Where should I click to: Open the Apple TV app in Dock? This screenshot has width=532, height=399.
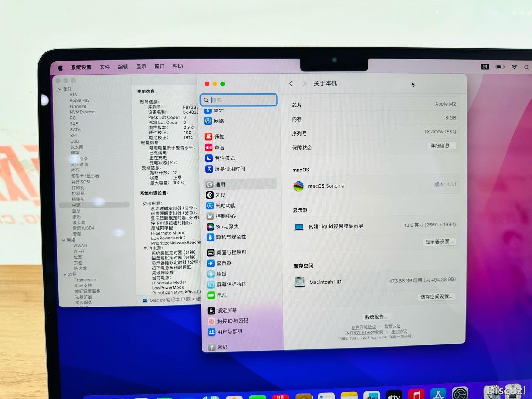(x=394, y=395)
